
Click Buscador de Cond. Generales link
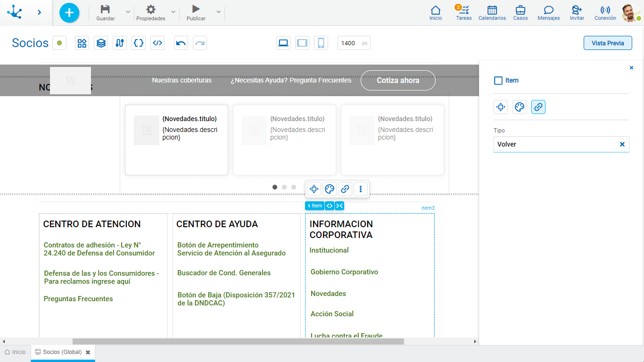tap(224, 273)
